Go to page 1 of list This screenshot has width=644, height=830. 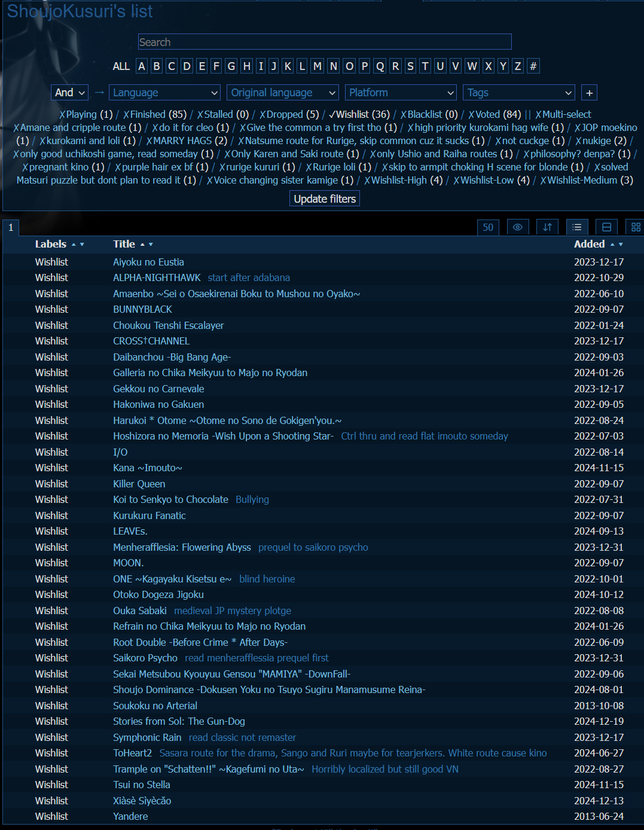pos(11,227)
